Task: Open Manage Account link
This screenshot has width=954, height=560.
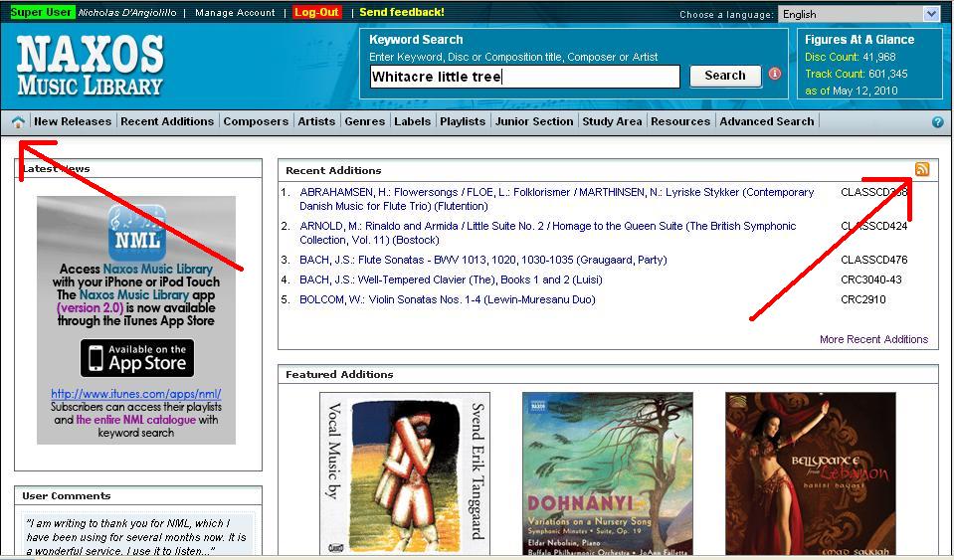Action: pyautogui.click(x=235, y=12)
